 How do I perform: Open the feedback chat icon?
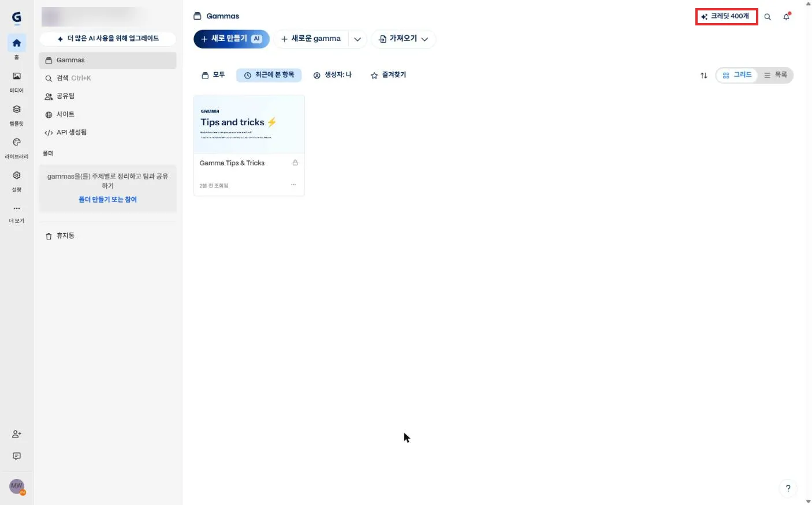17,457
